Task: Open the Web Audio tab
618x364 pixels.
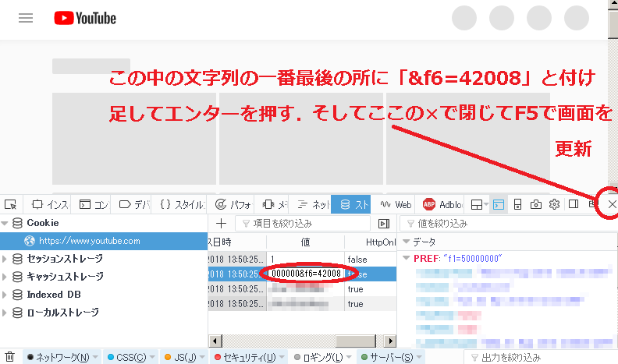Action: pos(396,205)
